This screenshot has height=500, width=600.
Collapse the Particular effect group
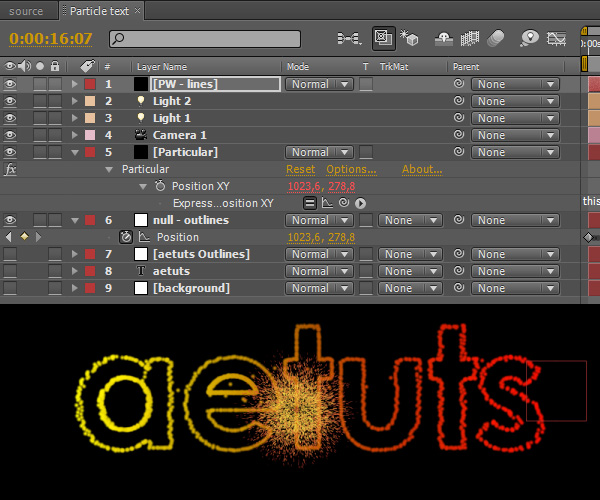coord(109,169)
